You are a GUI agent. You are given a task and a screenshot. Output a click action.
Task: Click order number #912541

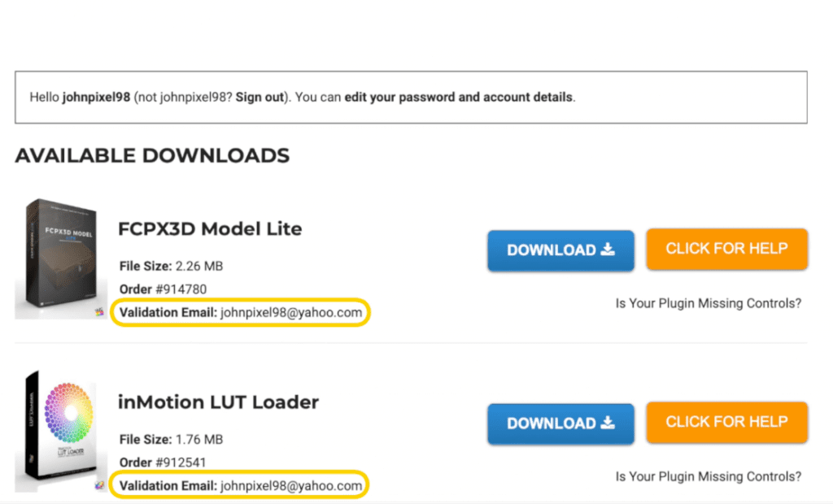[x=181, y=463]
